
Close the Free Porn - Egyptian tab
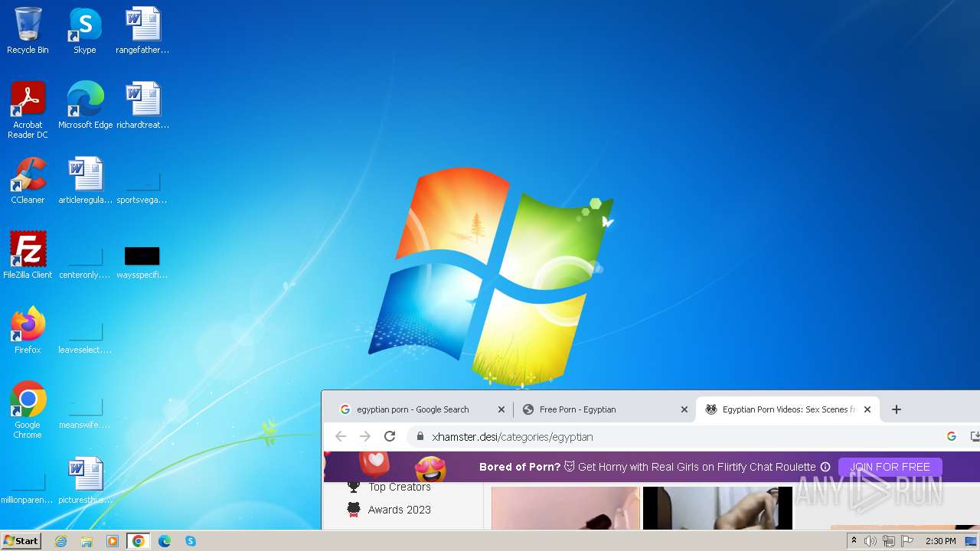(684, 409)
